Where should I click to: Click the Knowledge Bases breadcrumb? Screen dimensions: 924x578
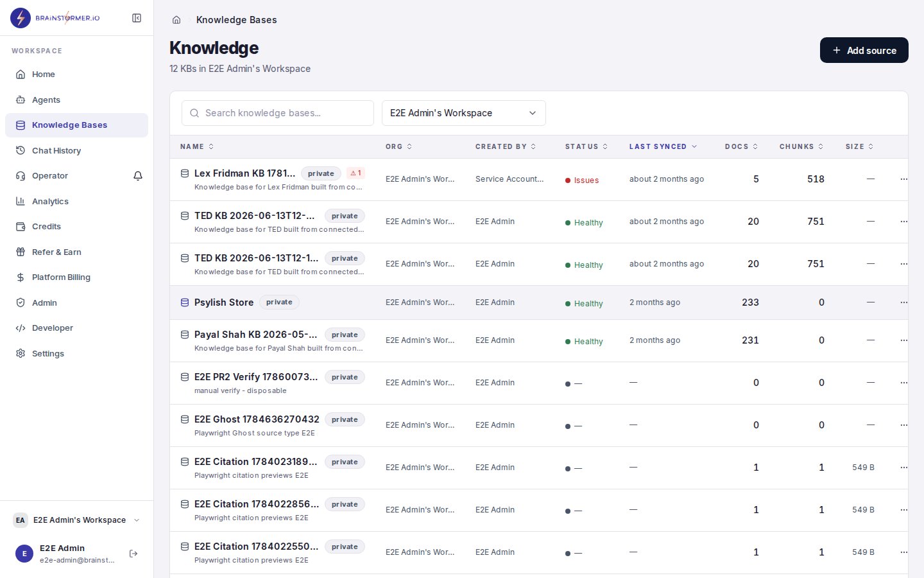237,20
